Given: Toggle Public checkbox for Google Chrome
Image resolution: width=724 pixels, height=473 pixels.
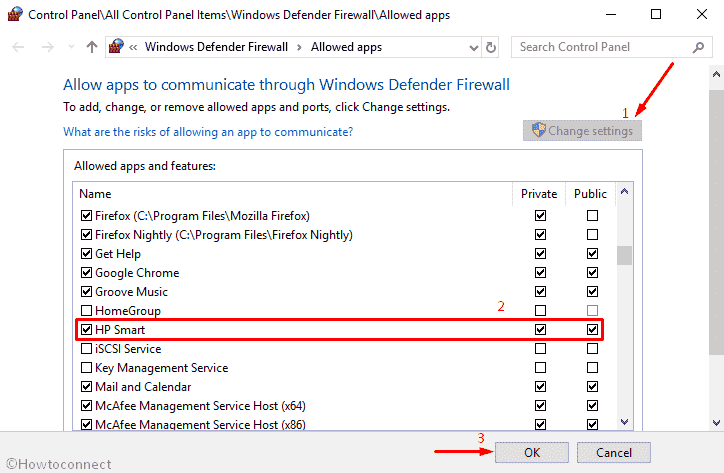Looking at the screenshot, I should 592,273.
